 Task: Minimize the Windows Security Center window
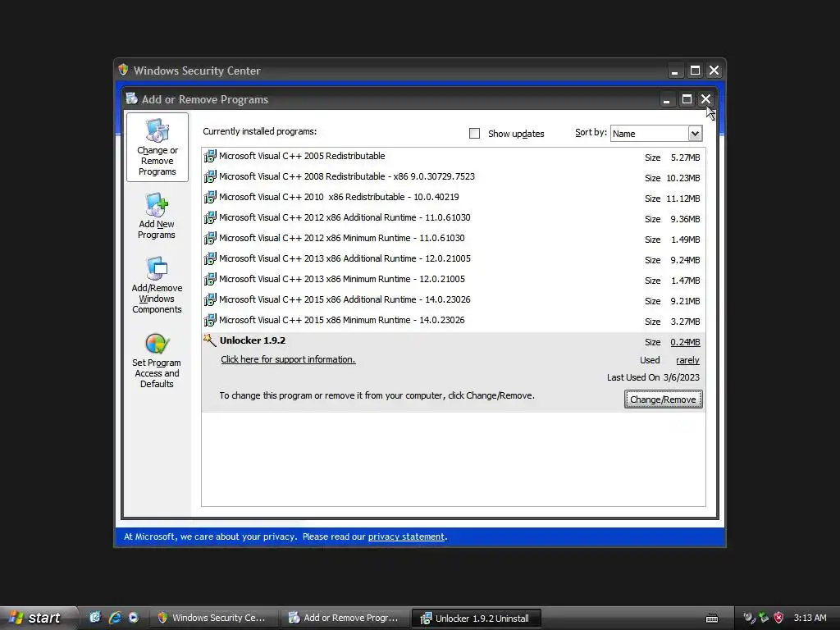675,71
